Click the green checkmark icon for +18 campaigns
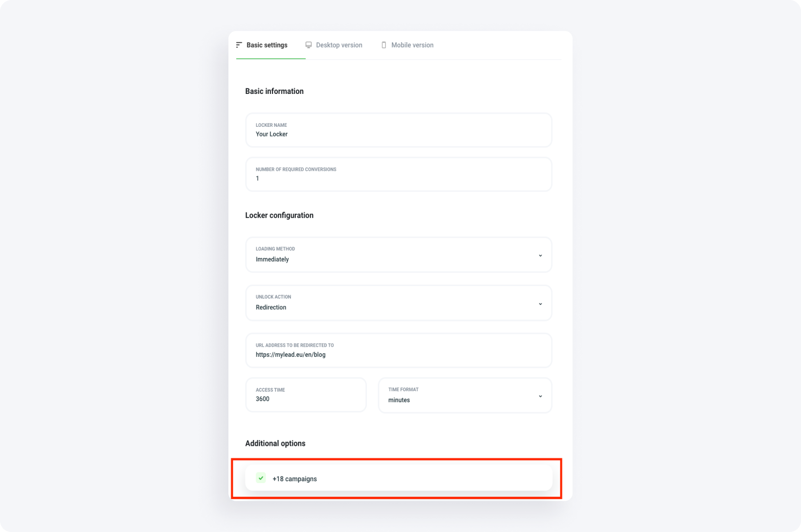 [x=261, y=478]
